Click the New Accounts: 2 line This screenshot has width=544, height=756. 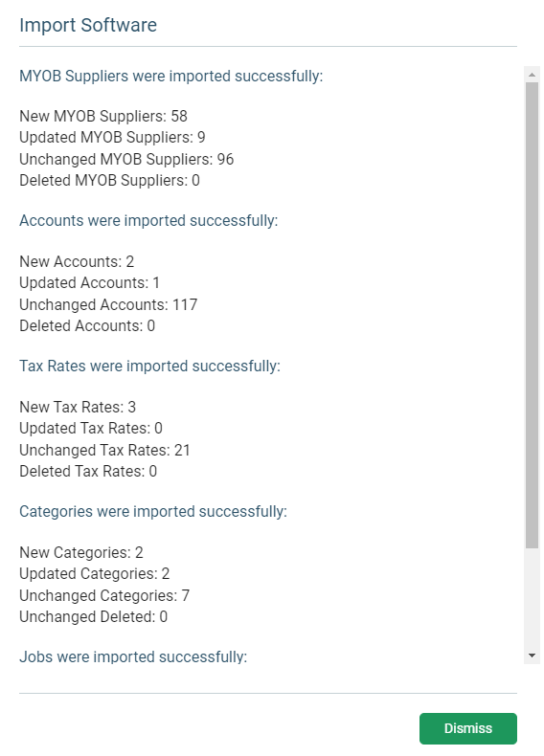tap(77, 261)
